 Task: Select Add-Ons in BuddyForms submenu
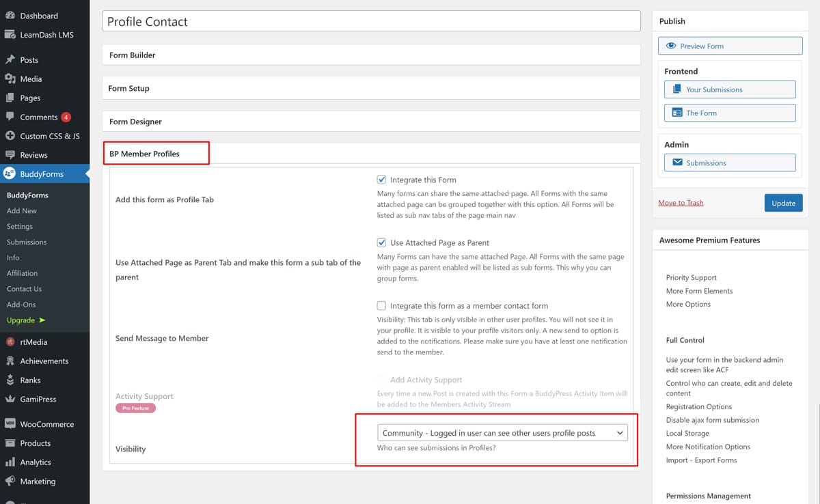[21, 305]
